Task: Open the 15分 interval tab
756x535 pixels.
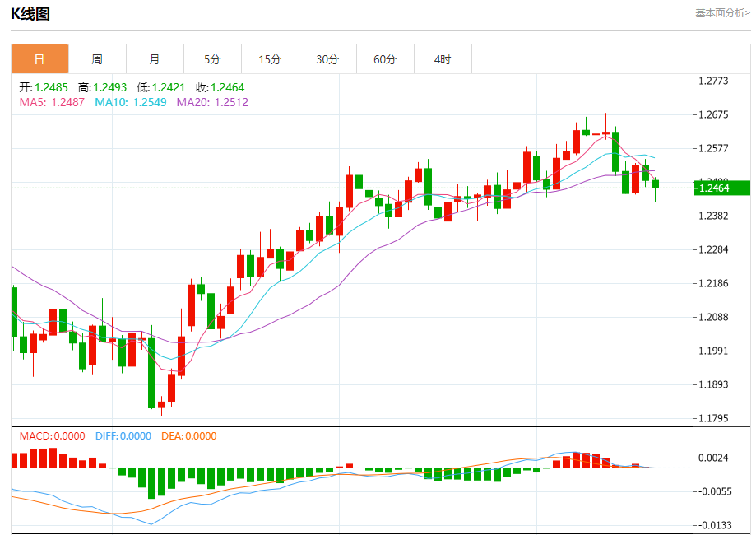Action: coord(270,59)
